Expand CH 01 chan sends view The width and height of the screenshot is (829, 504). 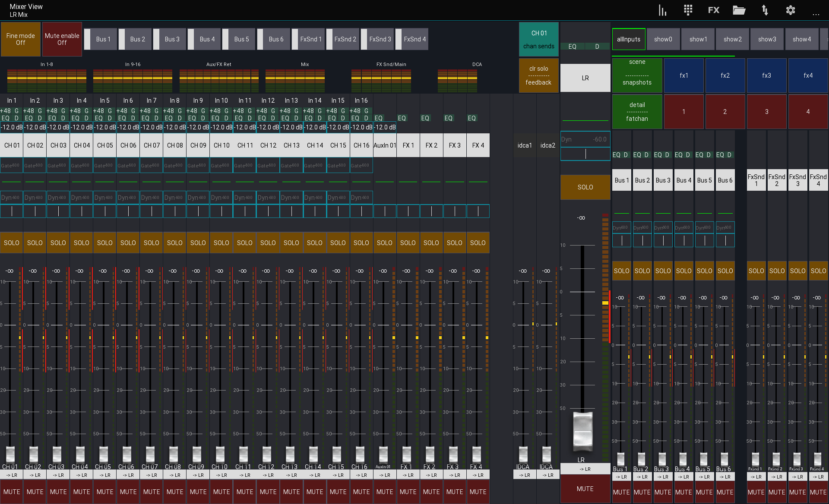pyautogui.click(x=538, y=39)
